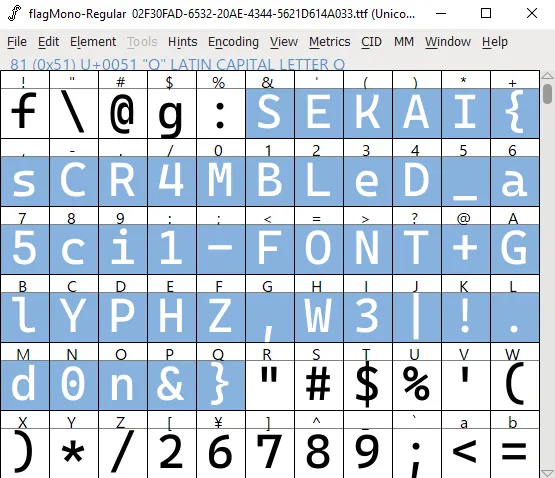Open the Metrics menu

pos(330,42)
